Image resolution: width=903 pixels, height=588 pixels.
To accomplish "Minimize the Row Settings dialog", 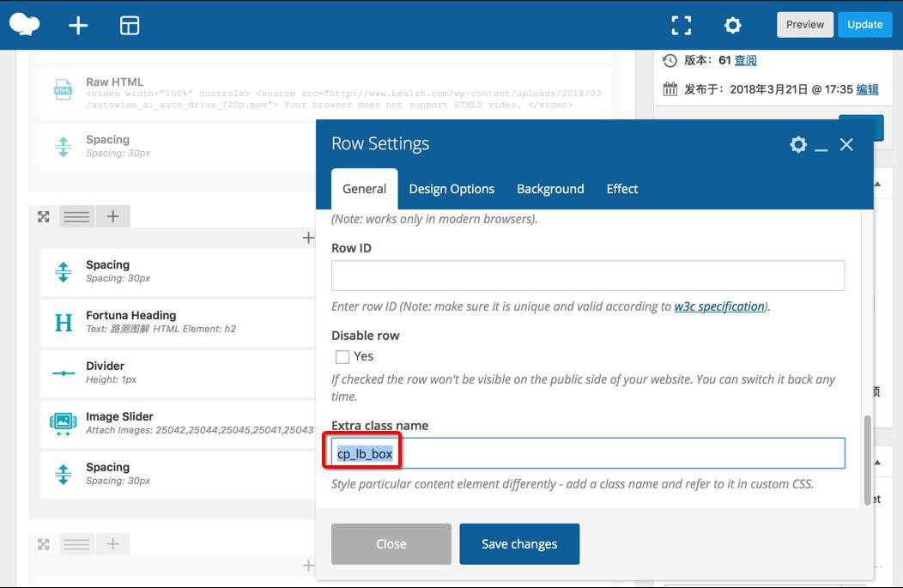I will 821,149.
